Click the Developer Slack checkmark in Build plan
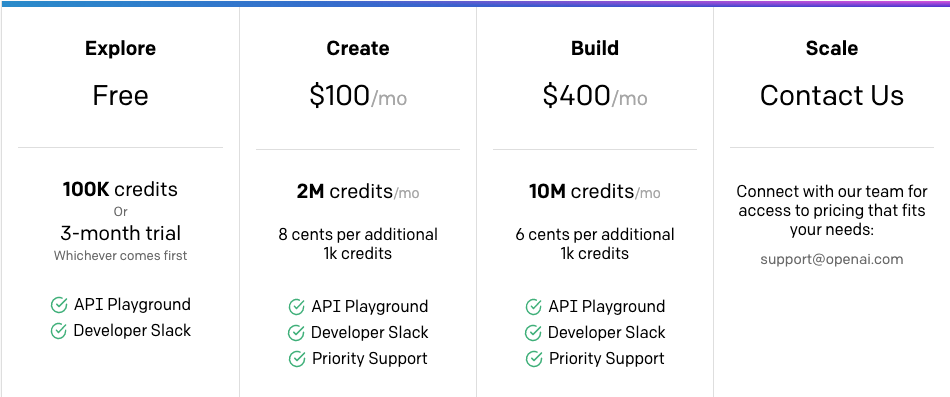Image resolution: width=950 pixels, height=397 pixels. pos(533,333)
